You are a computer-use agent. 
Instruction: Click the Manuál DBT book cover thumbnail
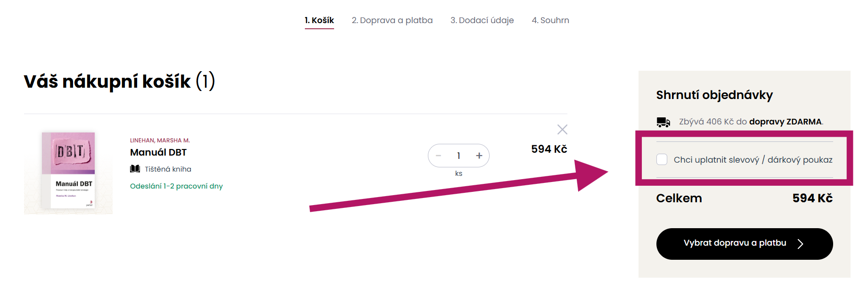click(x=68, y=173)
